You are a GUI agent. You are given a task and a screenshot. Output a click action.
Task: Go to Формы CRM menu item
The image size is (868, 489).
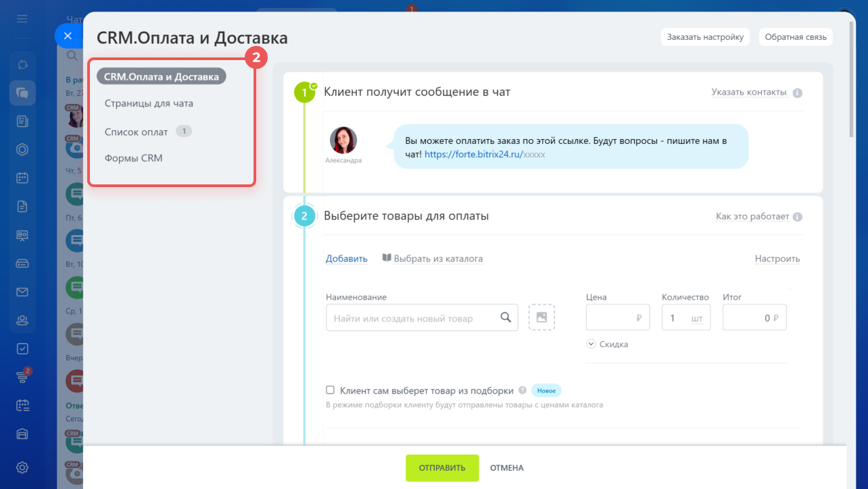(x=133, y=158)
